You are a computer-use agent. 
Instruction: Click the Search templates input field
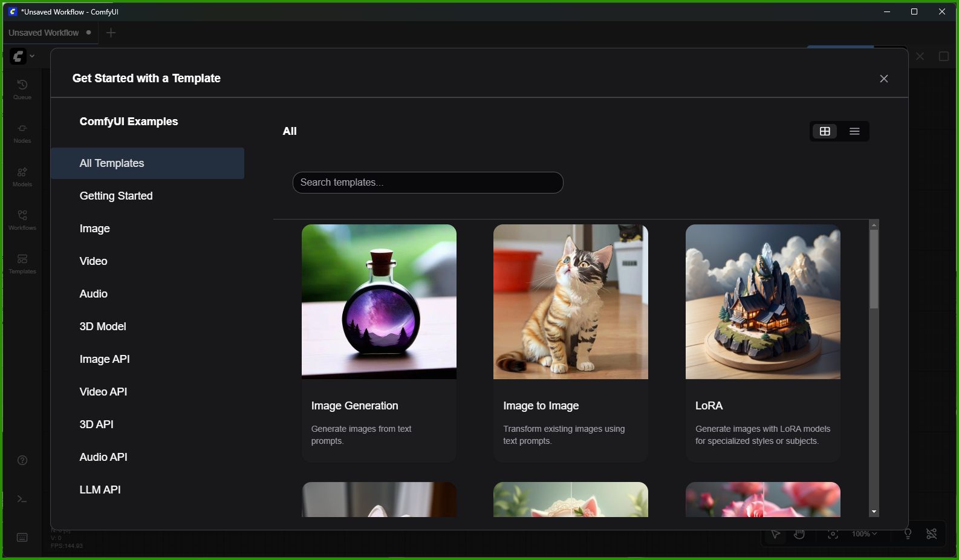pyautogui.click(x=427, y=183)
